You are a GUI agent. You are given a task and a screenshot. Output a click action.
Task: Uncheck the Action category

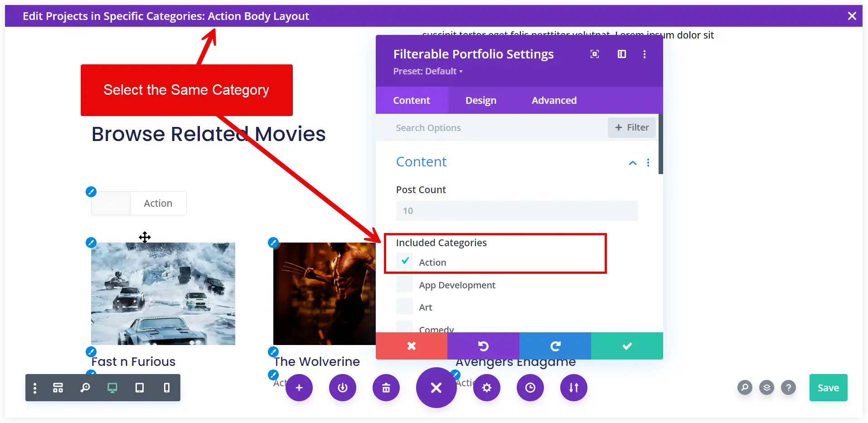405,262
